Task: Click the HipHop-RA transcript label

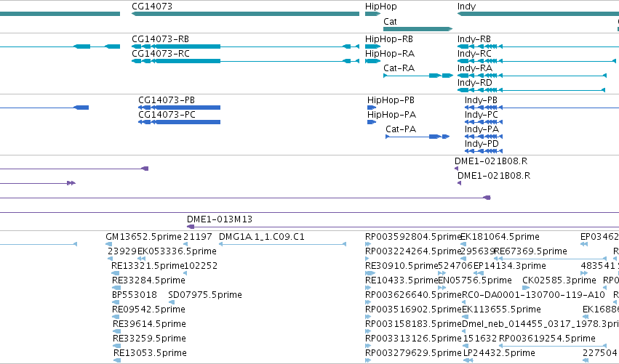Action: pos(390,54)
